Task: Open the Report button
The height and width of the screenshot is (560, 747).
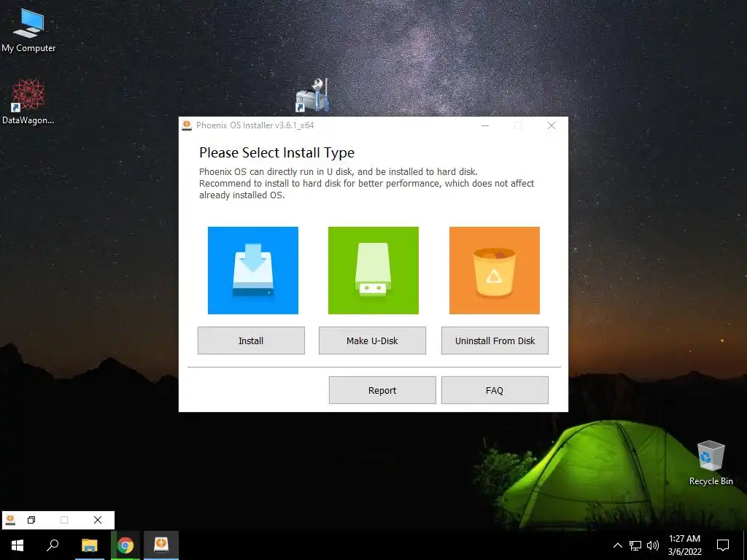Action: click(382, 390)
